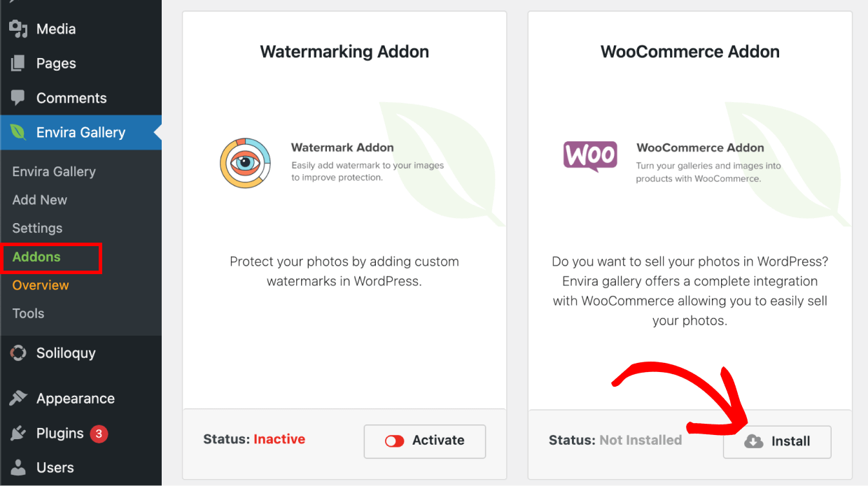Click the Pages icon in the sidebar
The width and height of the screenshot is (868, 486).
click(18, 64)
